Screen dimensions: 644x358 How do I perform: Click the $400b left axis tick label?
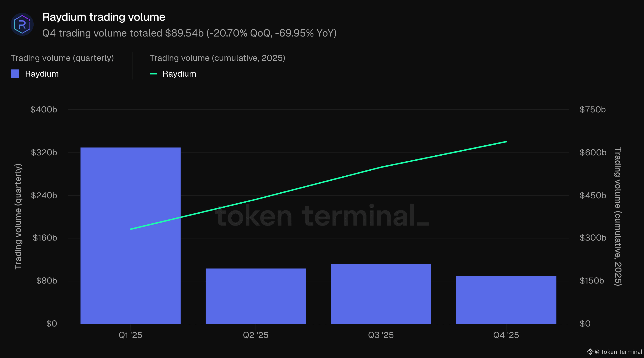pos(43,110)
